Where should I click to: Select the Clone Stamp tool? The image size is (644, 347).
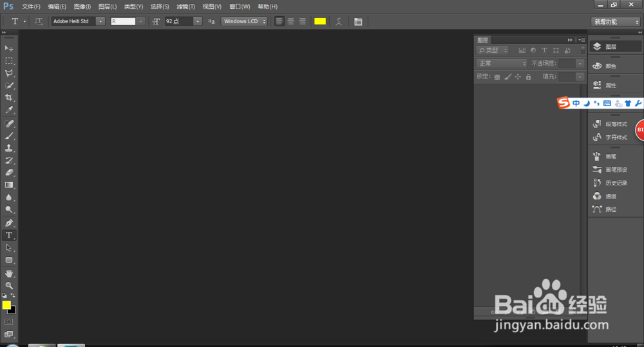point(8,148)
